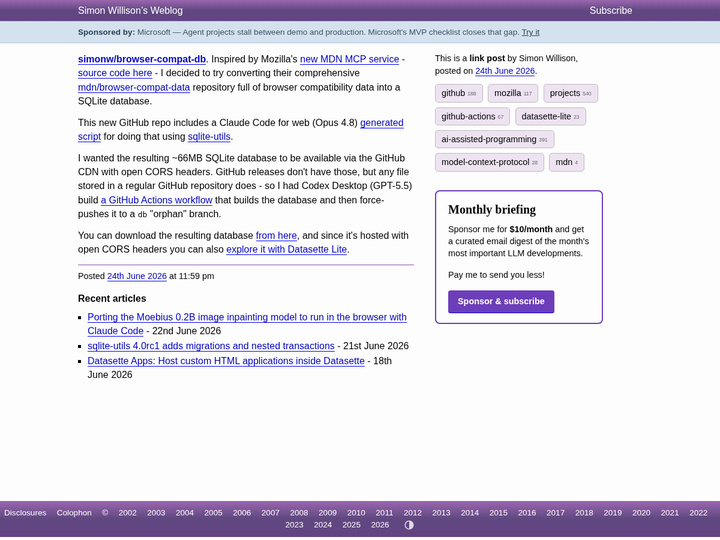Go to the 2009 archive

pyautogui.click(x=327, y=512)
